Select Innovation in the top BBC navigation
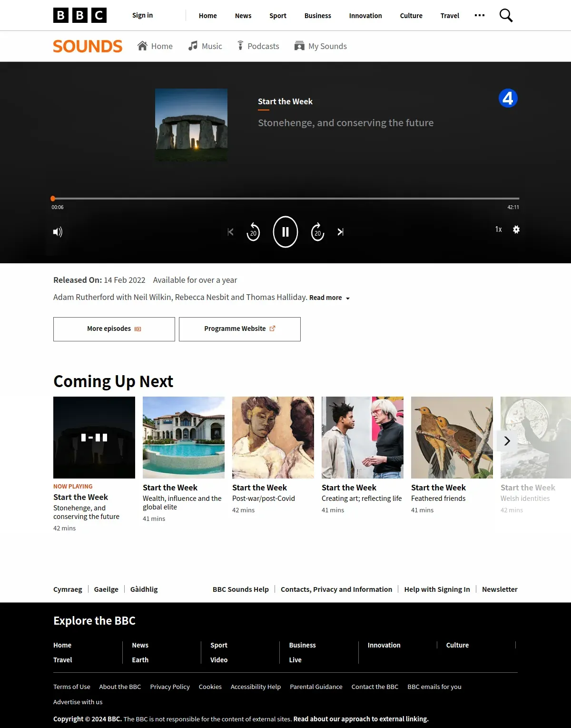Viewport: 571px width, 728px height. point(365,16)
